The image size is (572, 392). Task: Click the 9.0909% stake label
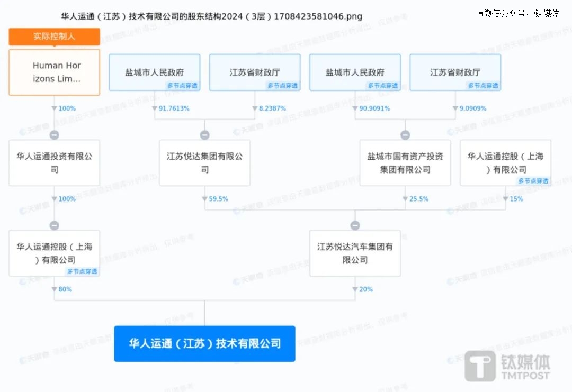coord(473,108)
